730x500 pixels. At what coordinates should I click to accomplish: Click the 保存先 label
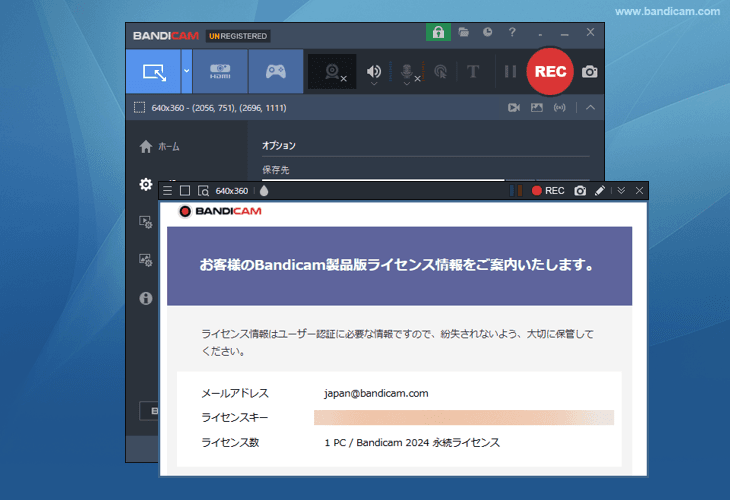(x=276, y=170)
